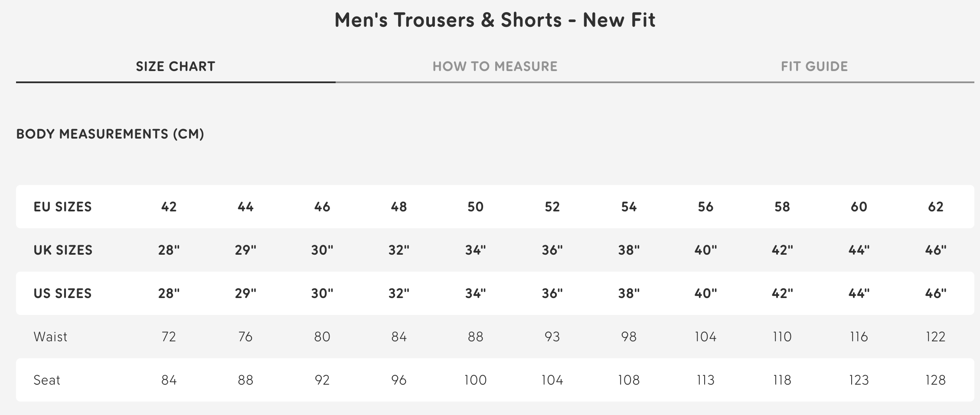The height and width of the screenshot is (415, 980).
Task: Click the BODY MEASUREMENTS (CM) heading
Action: pos(110,134)
